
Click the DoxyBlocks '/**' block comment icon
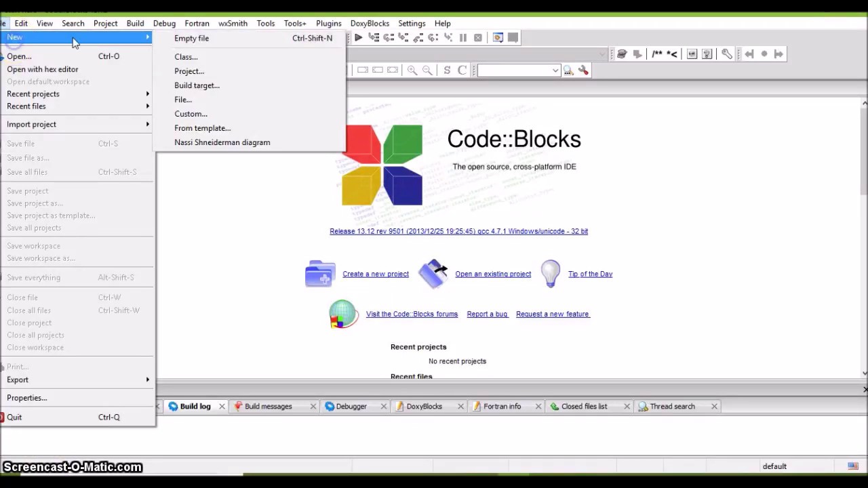click(x=656, y=54)
